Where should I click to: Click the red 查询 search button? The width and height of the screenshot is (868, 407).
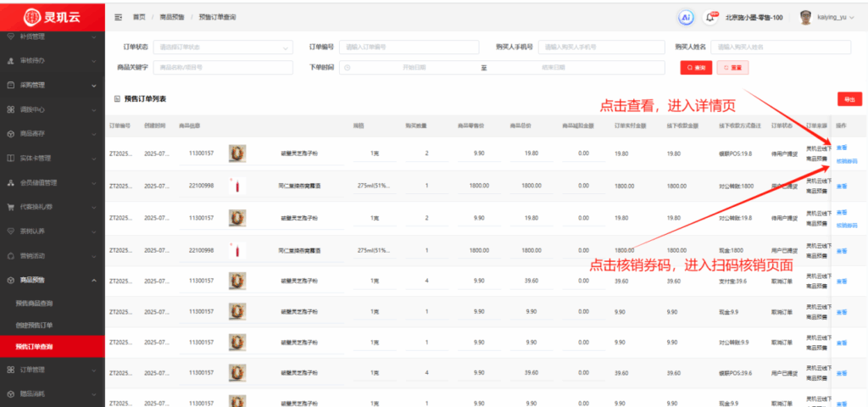pyautogui.click(x=695, y=67)
